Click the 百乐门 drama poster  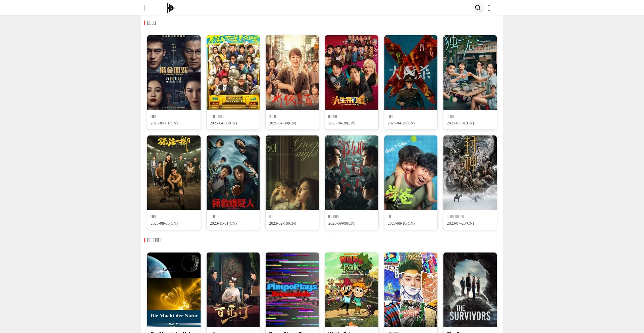pyautogui.click(x=233, y=289)
